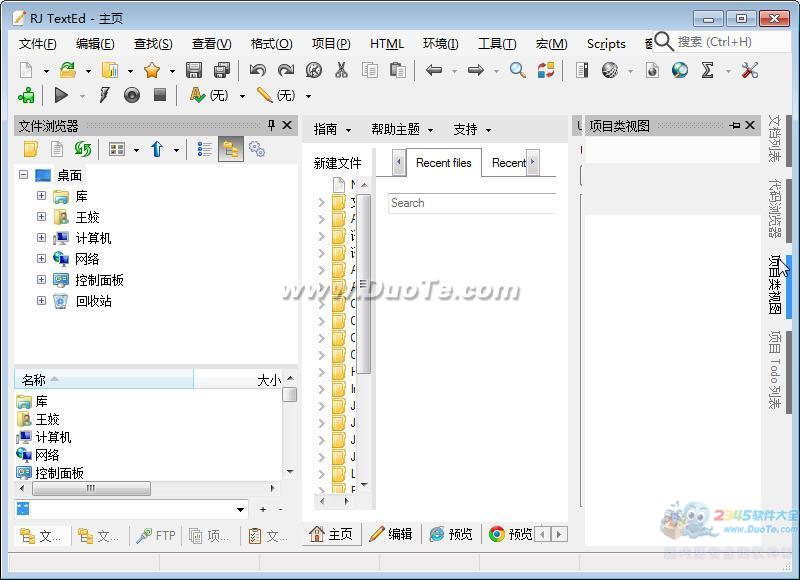Click the favorites star icon
800x580 pixels.
tap(152, 70)
